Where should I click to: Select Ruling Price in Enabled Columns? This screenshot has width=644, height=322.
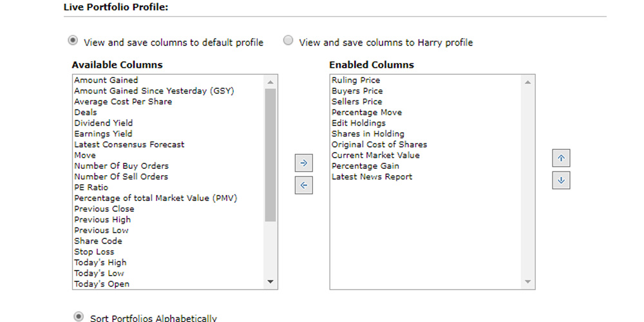pyautogui.click(x=356, y=80)
